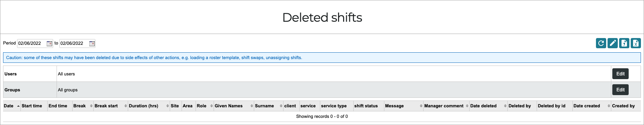644x125 pixels.
Task: Sort table by Surname column
Action: coord(269,106)
